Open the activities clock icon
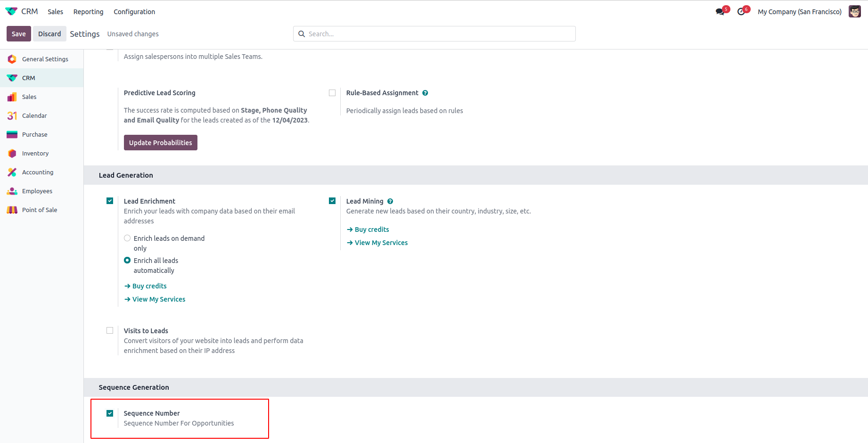This screenshot has width=868, height=443. [x=741, y=12]
